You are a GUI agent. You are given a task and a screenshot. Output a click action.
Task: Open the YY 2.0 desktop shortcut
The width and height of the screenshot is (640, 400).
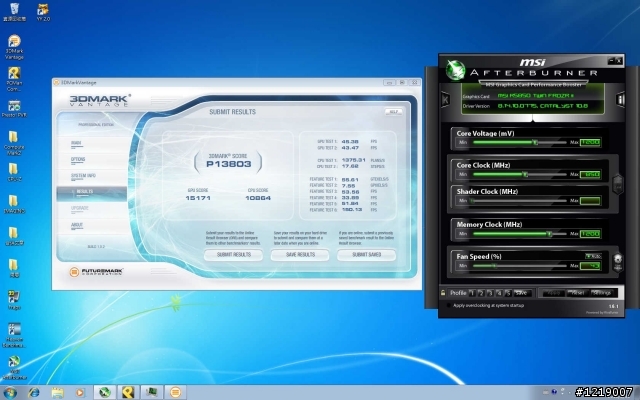click(43, 12)
